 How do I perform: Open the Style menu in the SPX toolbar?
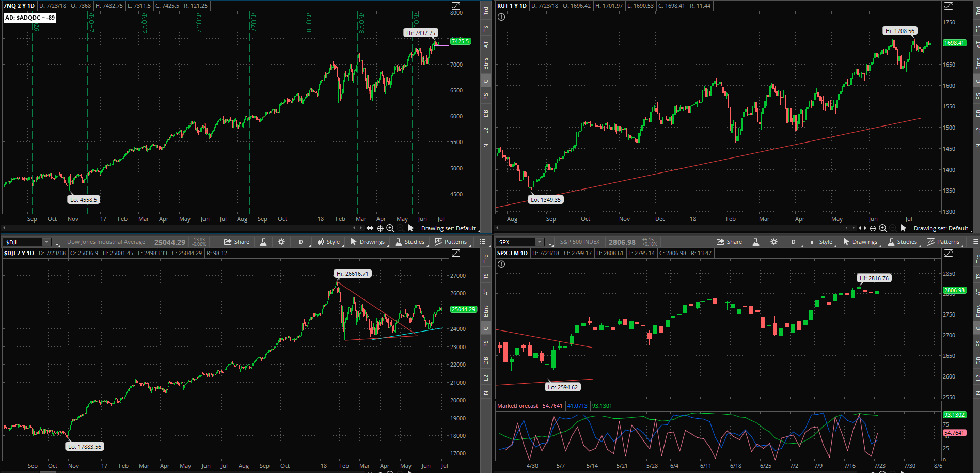pos(822,242)
